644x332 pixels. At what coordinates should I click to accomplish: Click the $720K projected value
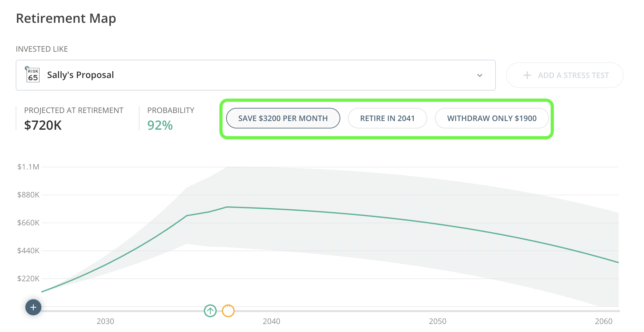tap(43, 125)
